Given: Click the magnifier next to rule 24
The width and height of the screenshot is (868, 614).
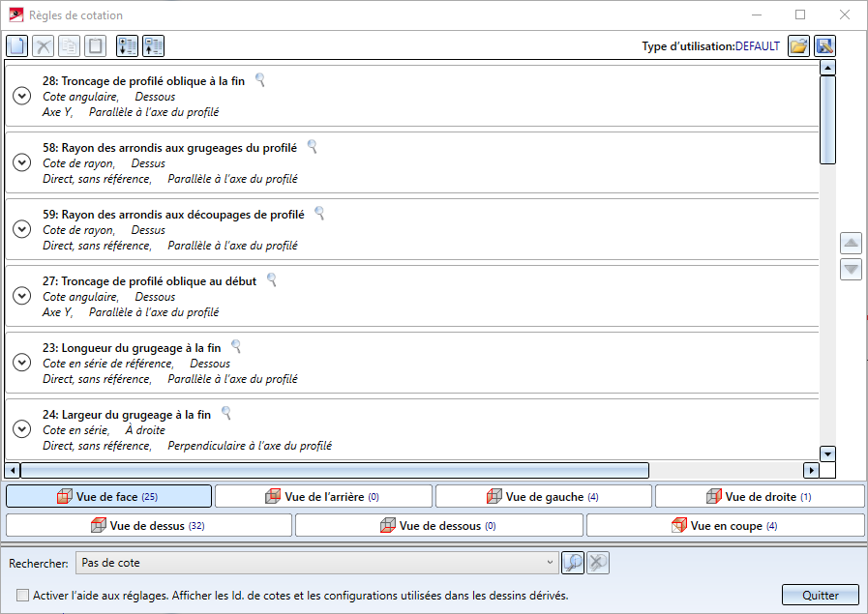Looking at the screenshot, I should point(226,413).
